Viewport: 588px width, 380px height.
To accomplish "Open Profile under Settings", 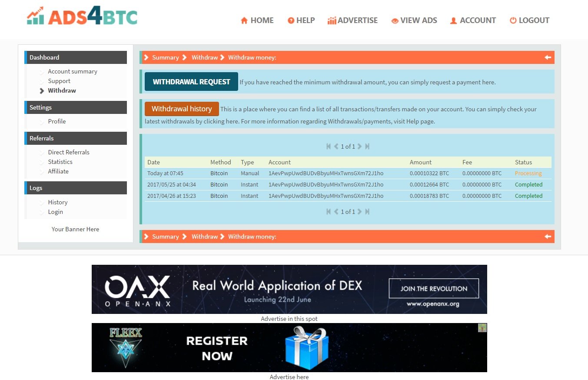I will click(x=57, y=121).
